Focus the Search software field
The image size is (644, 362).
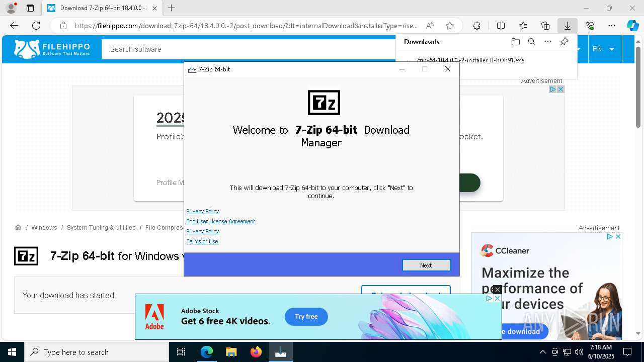tap(249, 49)
